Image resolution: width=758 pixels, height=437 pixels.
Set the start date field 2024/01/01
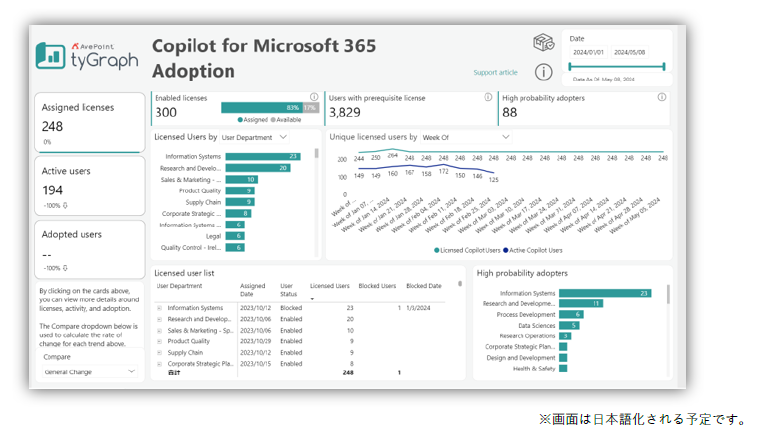(x=588, y=52)
